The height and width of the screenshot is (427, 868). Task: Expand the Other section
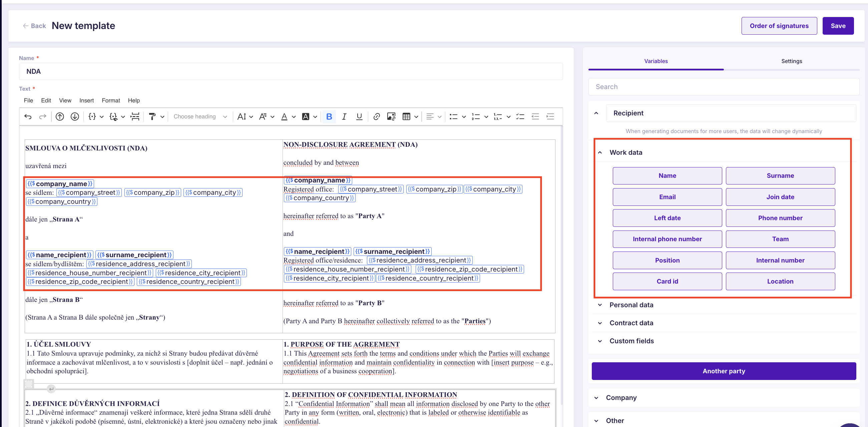tap(596, 421)
